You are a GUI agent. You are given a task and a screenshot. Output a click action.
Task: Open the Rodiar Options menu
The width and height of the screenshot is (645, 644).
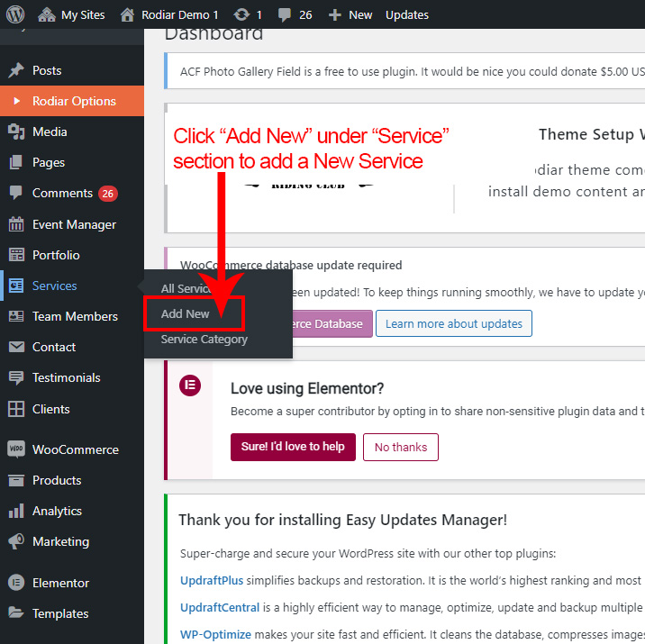coord(73,101)
